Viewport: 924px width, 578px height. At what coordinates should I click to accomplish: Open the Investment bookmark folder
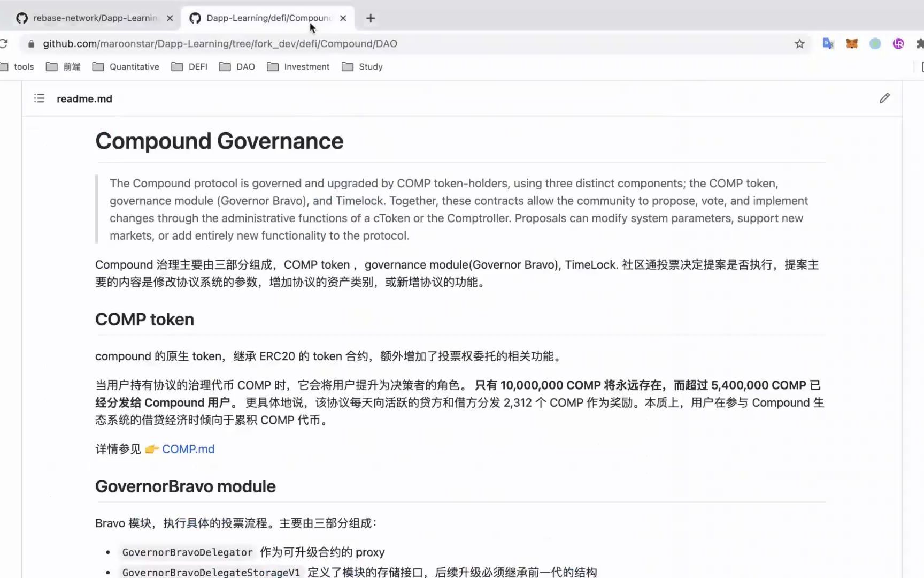[298, 67]
